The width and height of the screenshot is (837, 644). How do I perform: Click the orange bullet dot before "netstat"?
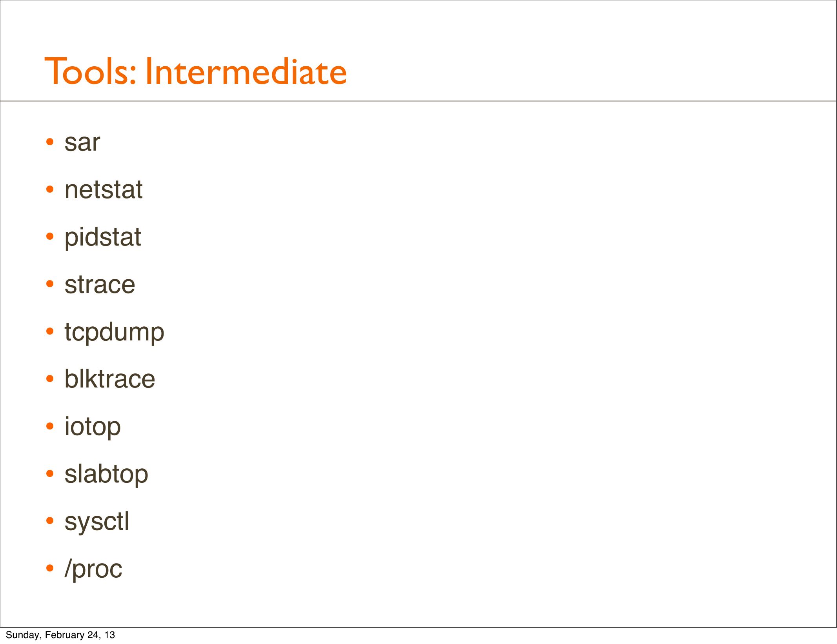click(x=50, y=189)
